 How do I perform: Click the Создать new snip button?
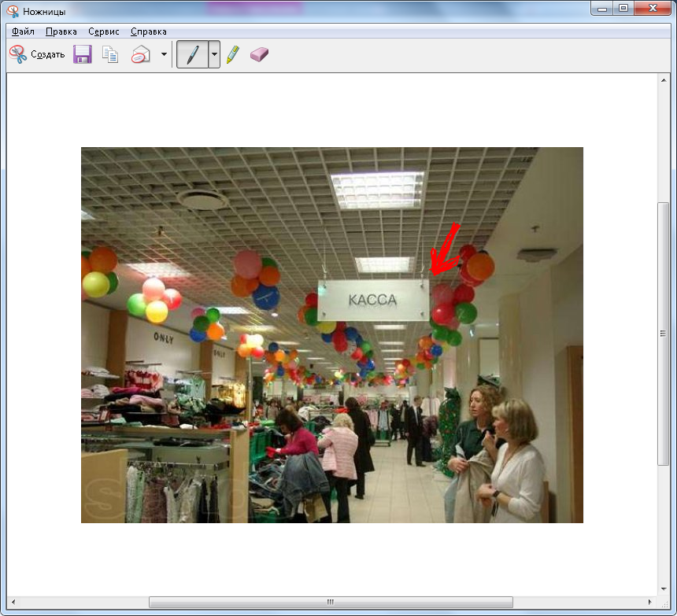[36, 54]
